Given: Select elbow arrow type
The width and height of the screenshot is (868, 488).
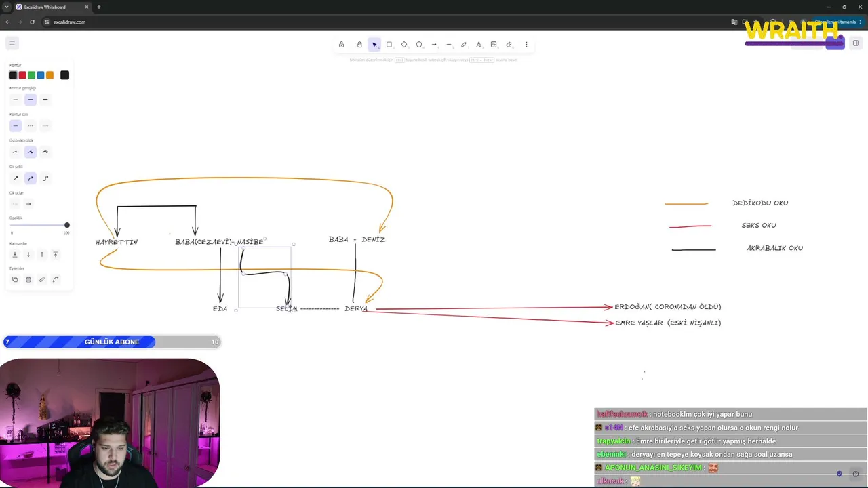Looking at the screenshot, I should click(45, 178).
